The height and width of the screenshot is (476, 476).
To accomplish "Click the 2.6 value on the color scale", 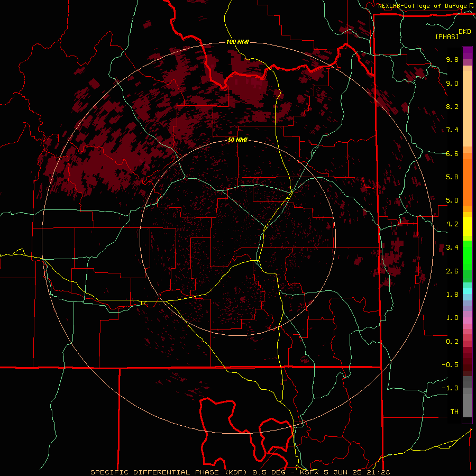I will pyautogui.click(x=452, y=271).
